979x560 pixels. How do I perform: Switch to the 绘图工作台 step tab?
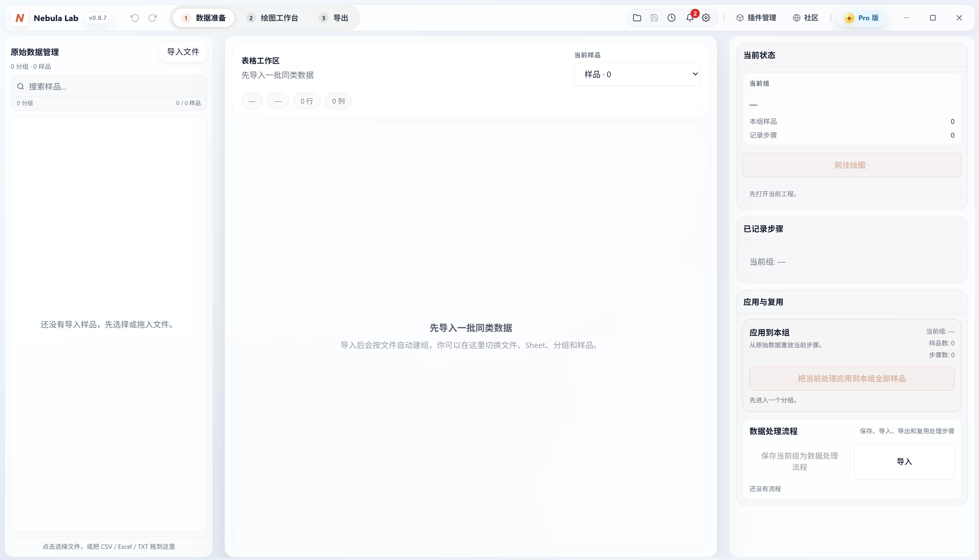click(x=273, y=18)
